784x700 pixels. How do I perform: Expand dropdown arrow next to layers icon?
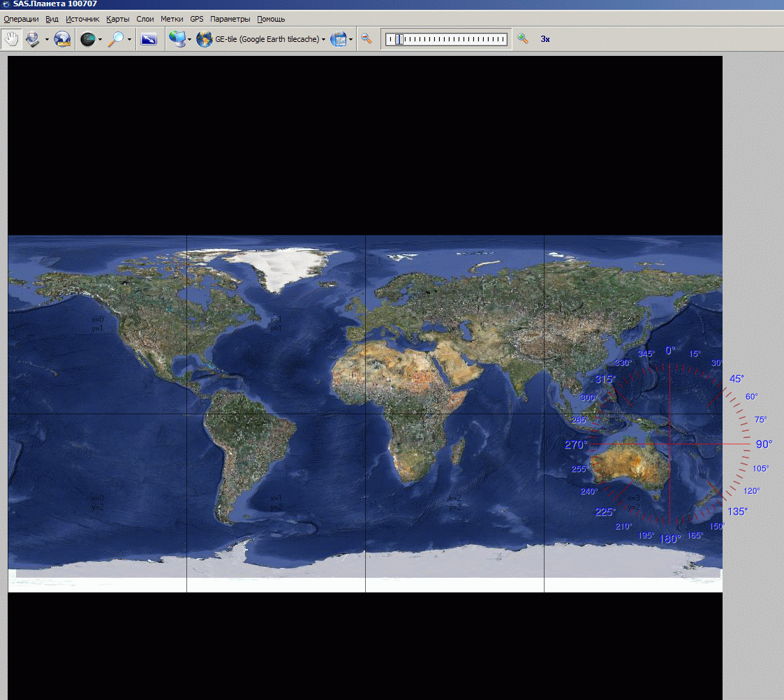pyautogui.click(x=350, y=40)
